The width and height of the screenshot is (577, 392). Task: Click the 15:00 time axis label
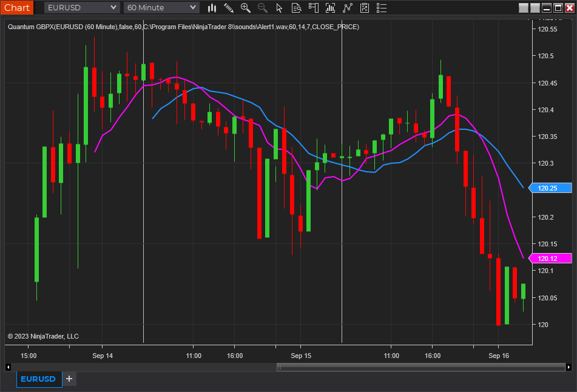[x=29, y=356]
